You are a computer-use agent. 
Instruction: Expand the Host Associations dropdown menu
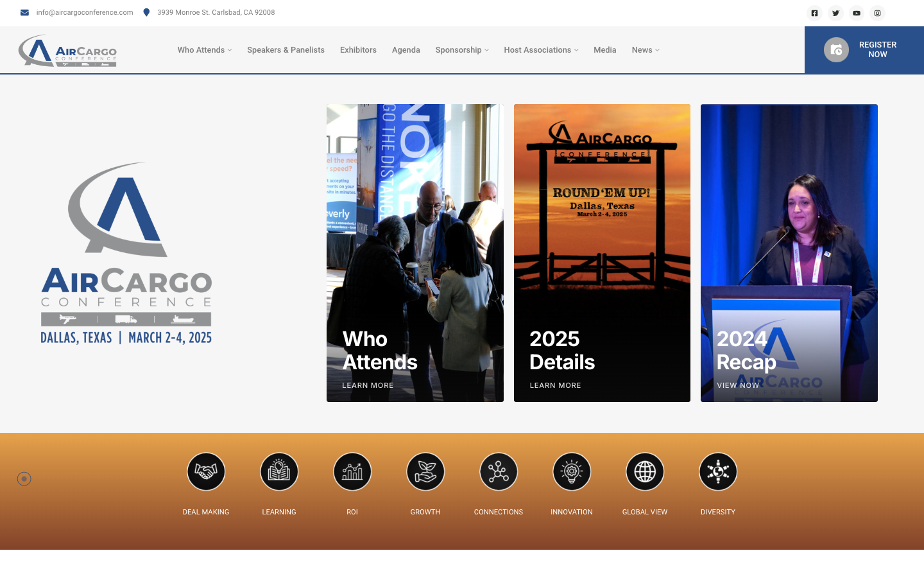click(541, 50)
